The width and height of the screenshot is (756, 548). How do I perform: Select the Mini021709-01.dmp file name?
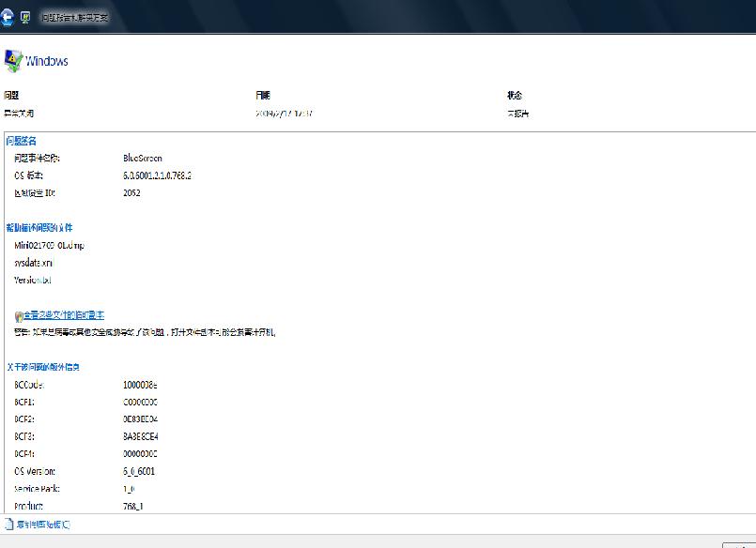(49, 246)
